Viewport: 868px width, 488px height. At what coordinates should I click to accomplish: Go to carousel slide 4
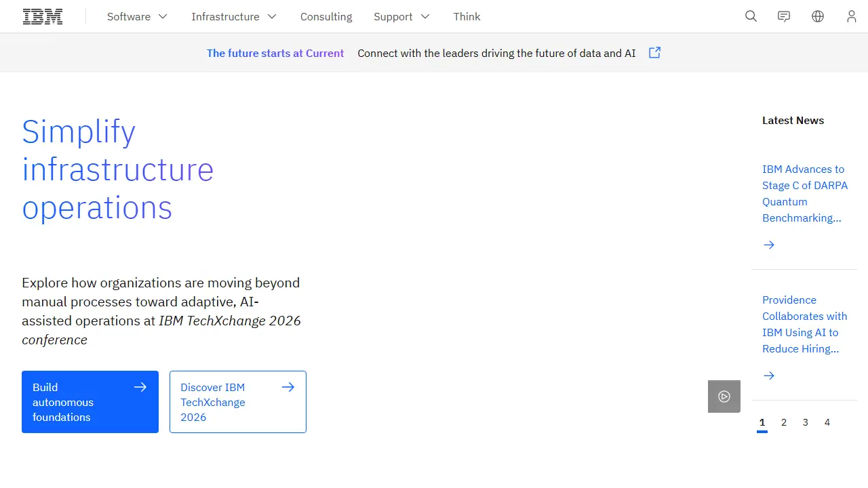827,423
